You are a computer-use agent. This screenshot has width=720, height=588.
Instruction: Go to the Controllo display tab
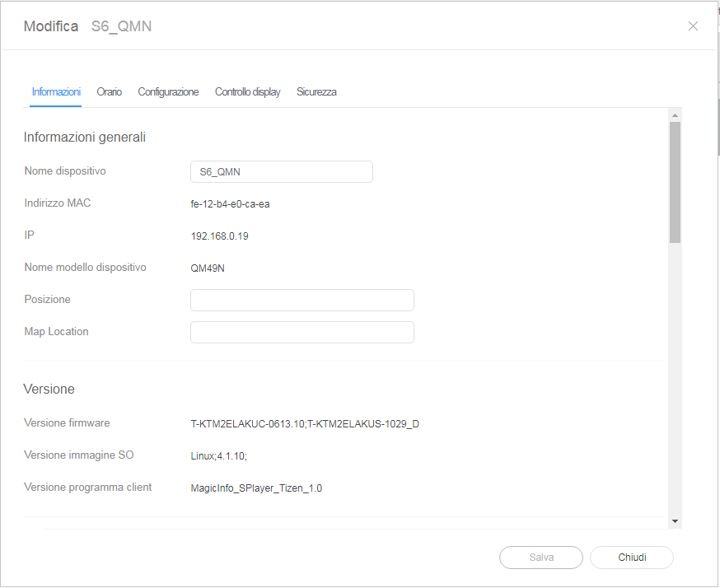[247, 92]
